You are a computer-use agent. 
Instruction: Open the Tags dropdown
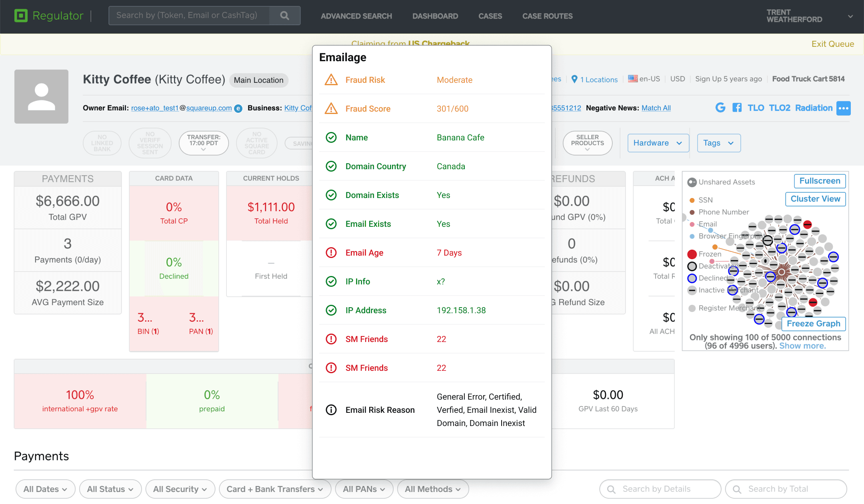718,143
